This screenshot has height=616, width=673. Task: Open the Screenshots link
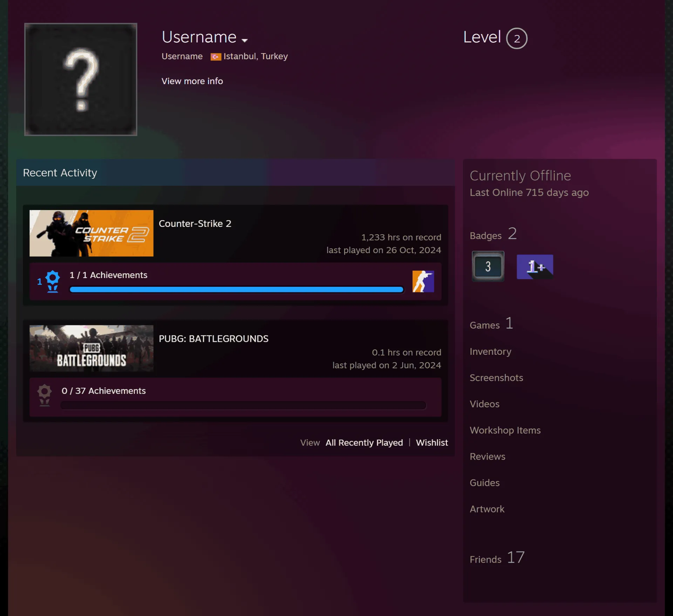pyautogui.click(x=496, y=378)
